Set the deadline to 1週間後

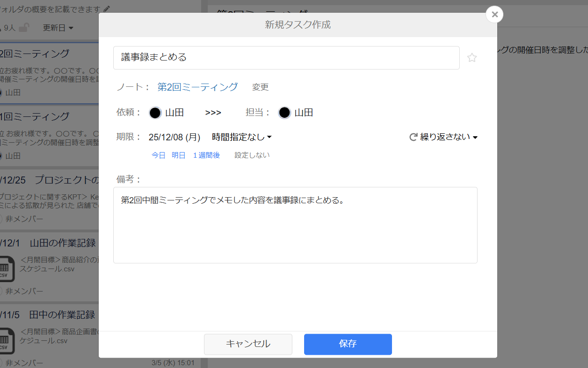pos(207,155)
